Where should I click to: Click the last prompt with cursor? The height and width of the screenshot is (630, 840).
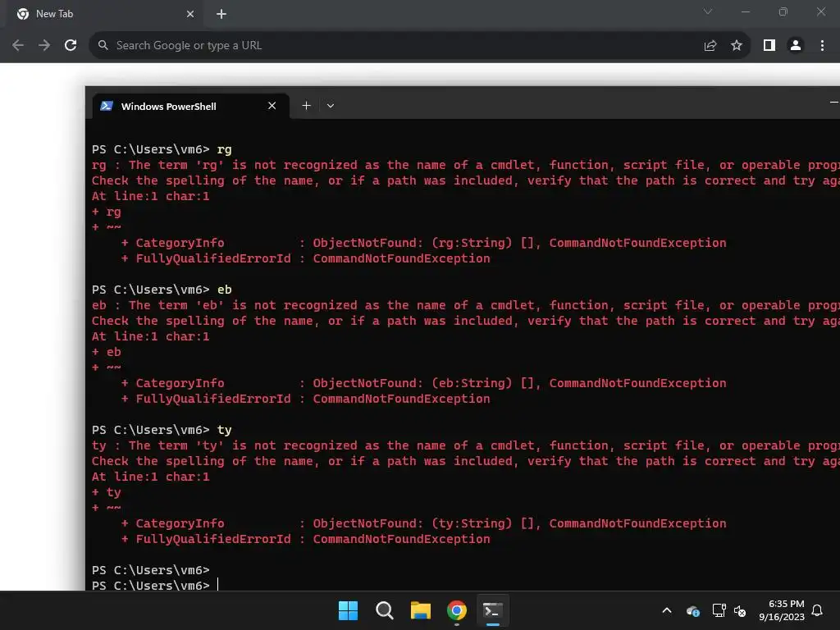(155, 585)
